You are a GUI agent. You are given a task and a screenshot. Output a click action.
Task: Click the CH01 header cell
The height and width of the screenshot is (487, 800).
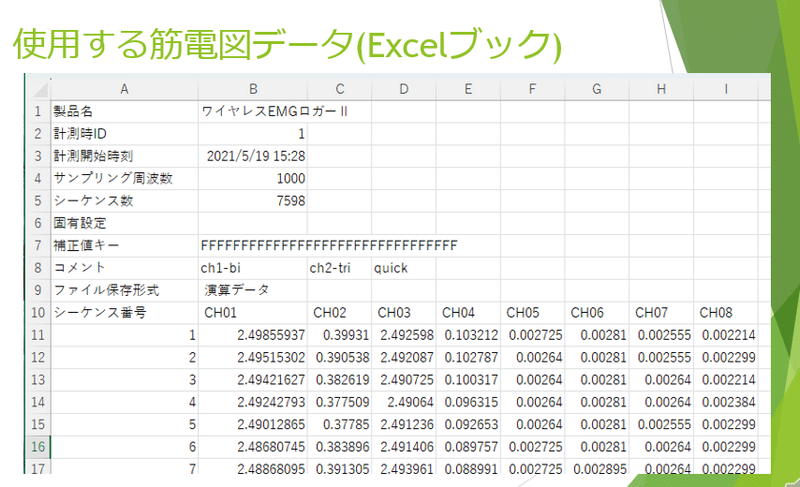point(253,313)
